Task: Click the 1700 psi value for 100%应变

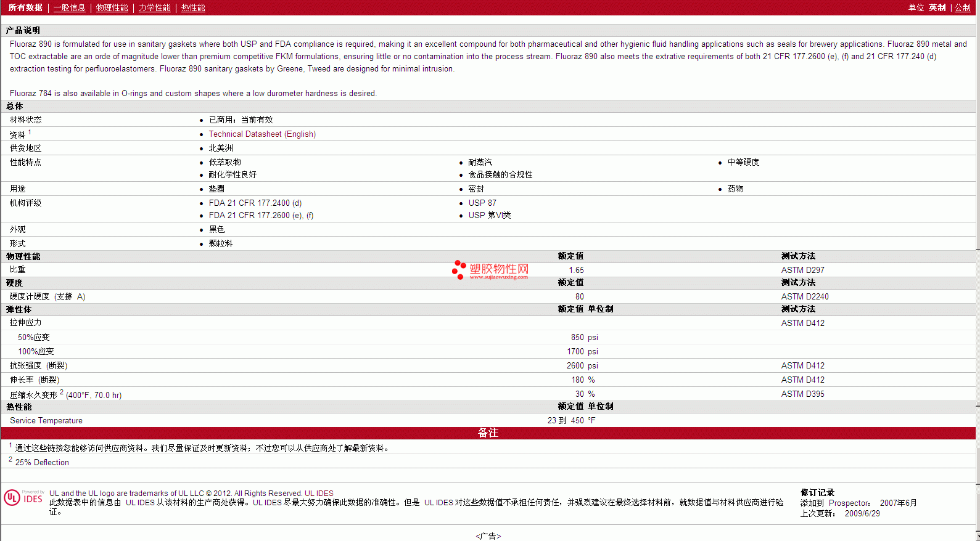Action: (x=582, y=351)
